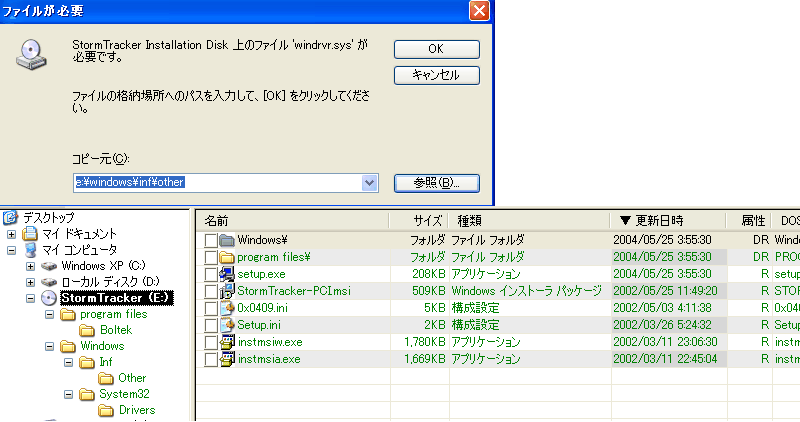Check the box for instmsiw.exe
This screenshot has height=422, width=800.
[211, 342]
